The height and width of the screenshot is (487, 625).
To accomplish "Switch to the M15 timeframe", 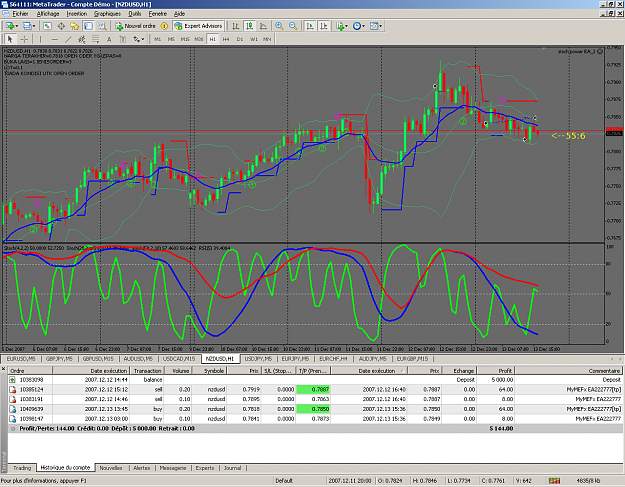I will [185, 39].
